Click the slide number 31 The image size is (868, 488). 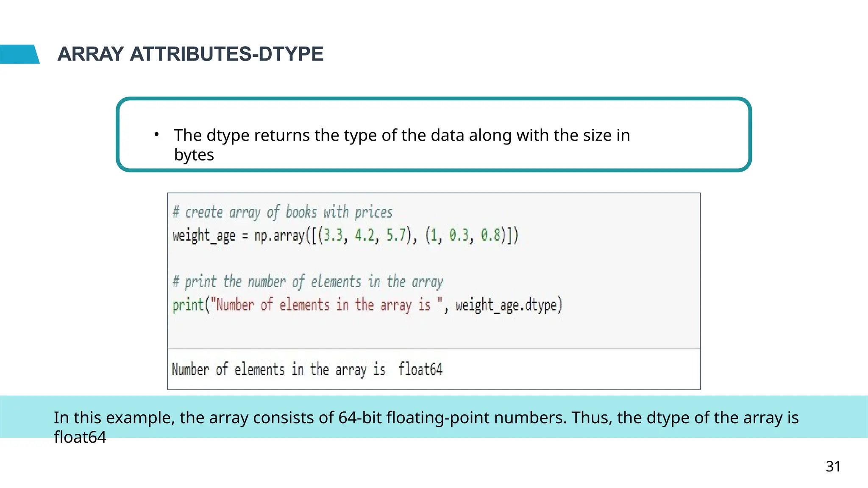833,466
